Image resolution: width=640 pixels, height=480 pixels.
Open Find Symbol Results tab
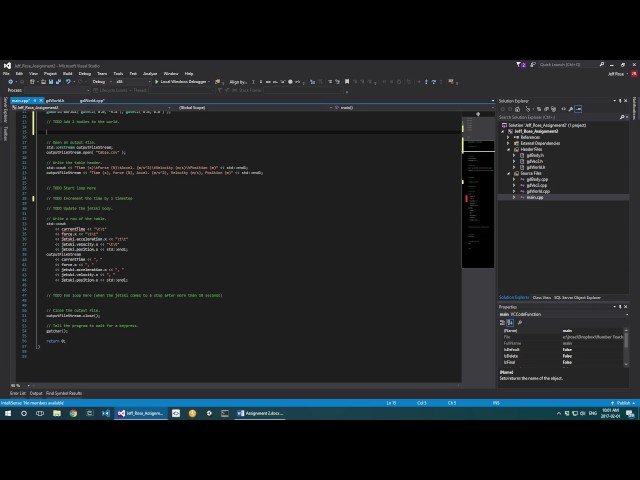click(x=64, y=393)
